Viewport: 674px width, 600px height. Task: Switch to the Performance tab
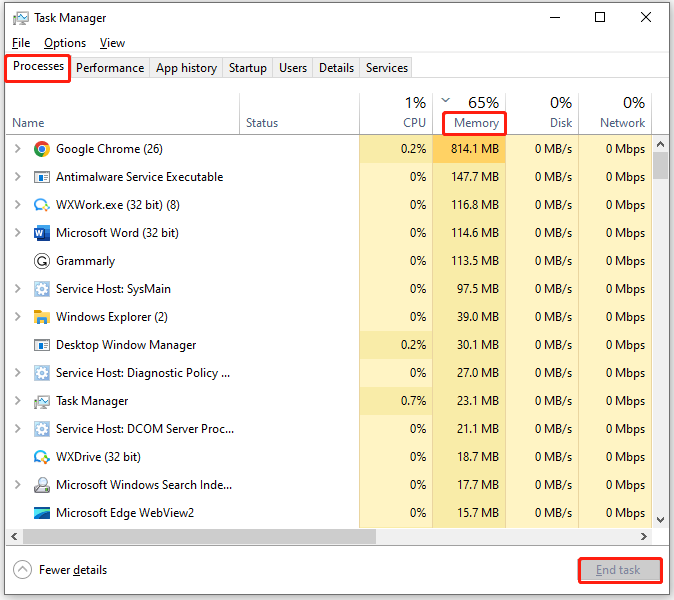click(110, 68)
